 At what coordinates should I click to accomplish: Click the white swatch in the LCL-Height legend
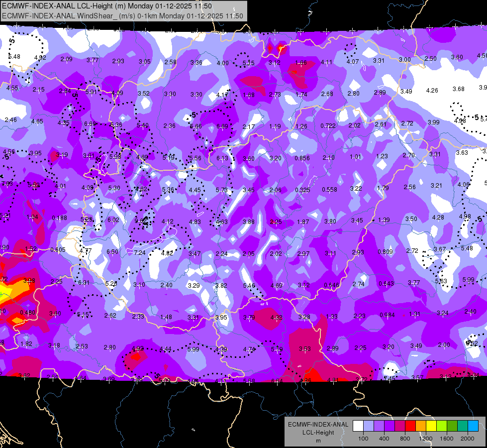358,426
